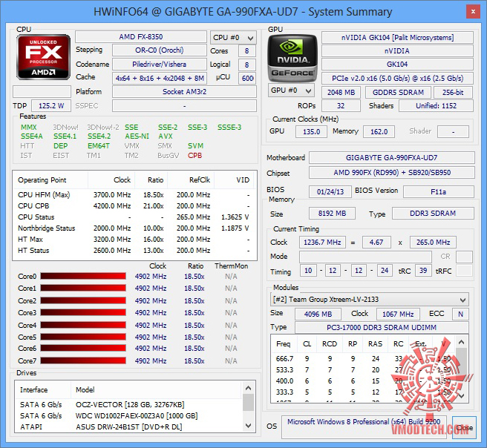Click the drives list scroll up arrow
The image size is (487, 448).
click(248, 388)
